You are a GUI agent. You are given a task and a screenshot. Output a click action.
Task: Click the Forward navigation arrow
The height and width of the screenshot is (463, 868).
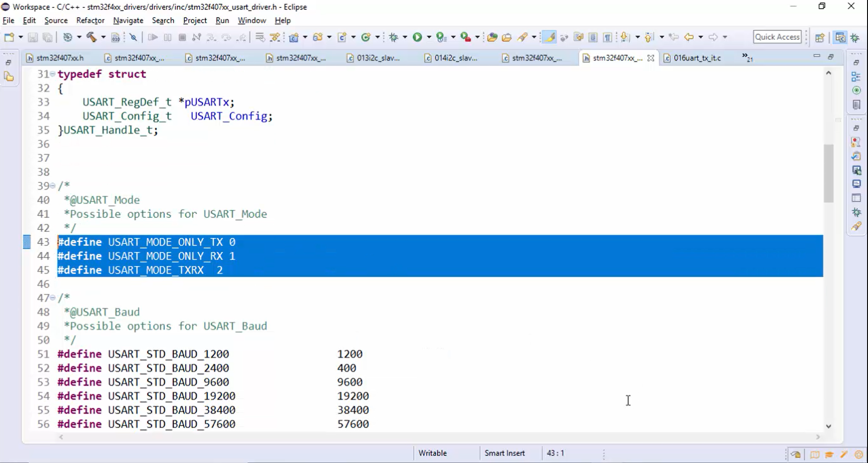click(x=713, y=37)
